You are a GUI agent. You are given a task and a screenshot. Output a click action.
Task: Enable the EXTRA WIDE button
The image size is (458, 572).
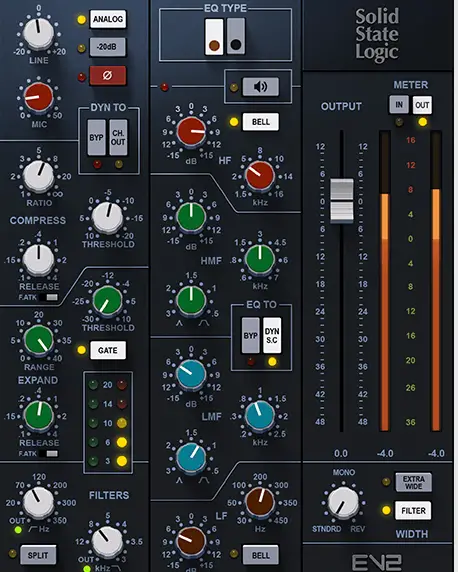[x=413, y=482]
